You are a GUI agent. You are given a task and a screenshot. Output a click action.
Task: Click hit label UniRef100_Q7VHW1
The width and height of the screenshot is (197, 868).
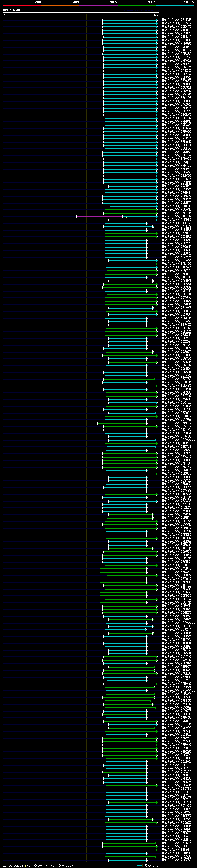pyautogui.click(x=177, y=304)
